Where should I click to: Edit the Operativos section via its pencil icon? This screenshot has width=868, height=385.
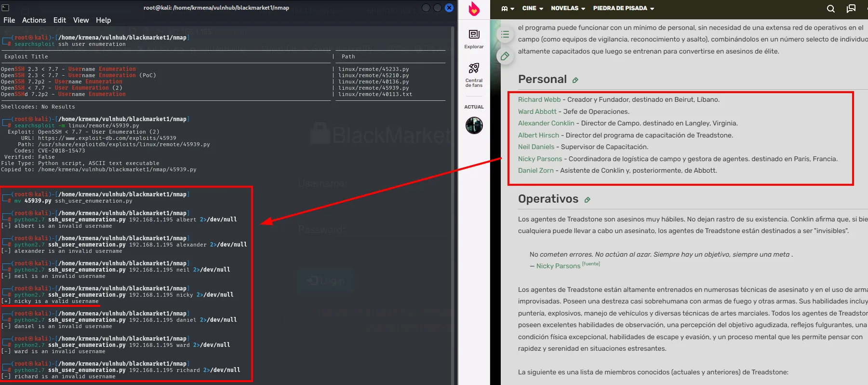click(x=588, y=200)
